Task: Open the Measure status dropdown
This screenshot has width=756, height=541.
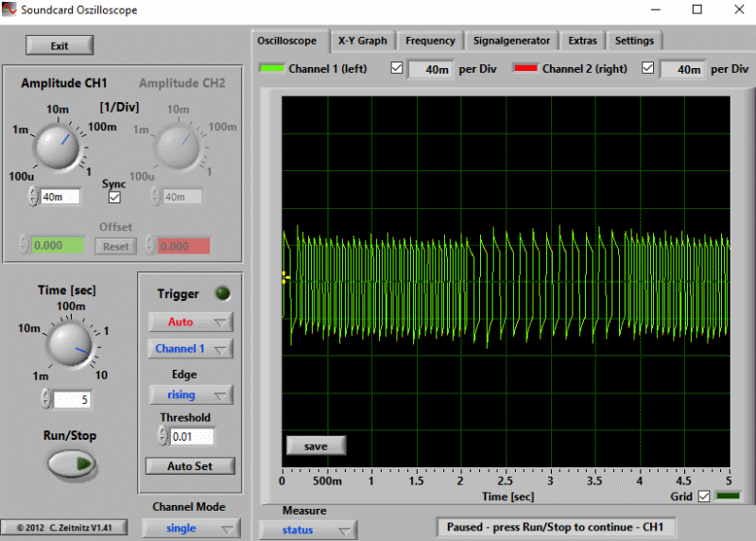Action: click(x=308, y=530)
